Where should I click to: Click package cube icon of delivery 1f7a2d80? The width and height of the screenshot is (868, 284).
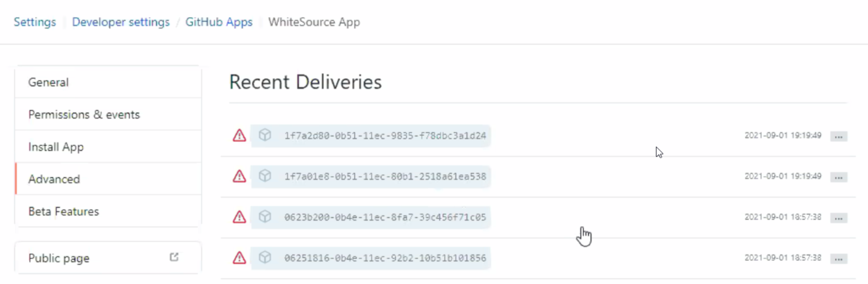click(x=265, y=135)
